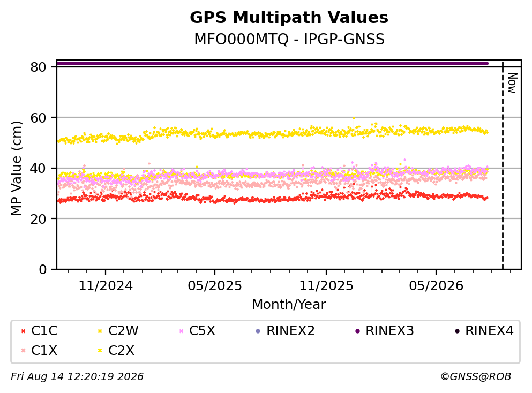Click the 11/2025 x-axis tick label
Viewport: 532px width, 393px height.
(x=326, y=286)
